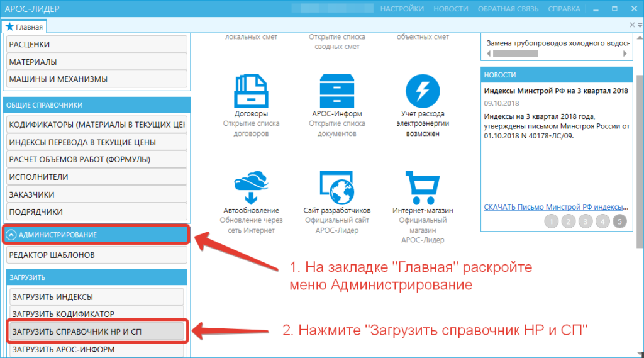Click the ЗАГРУЗИТЬ section header

point(96,277)
